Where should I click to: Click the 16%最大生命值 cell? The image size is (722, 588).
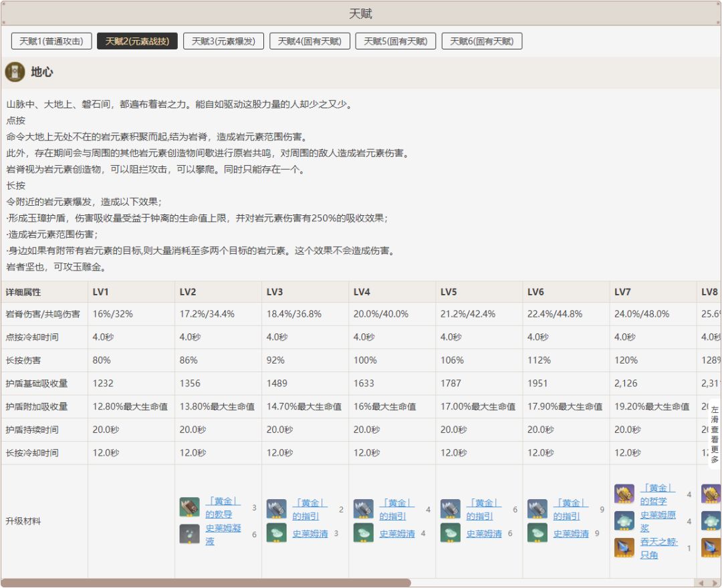click(x=392, y=407)
